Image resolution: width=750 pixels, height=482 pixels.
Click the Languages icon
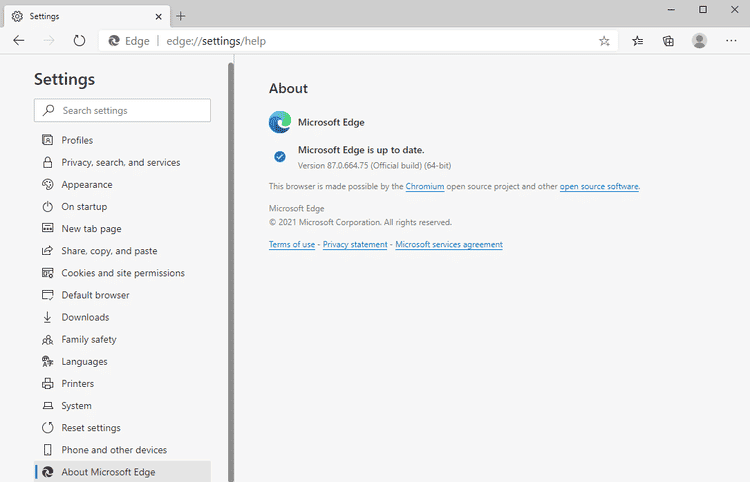click(47, 362)
